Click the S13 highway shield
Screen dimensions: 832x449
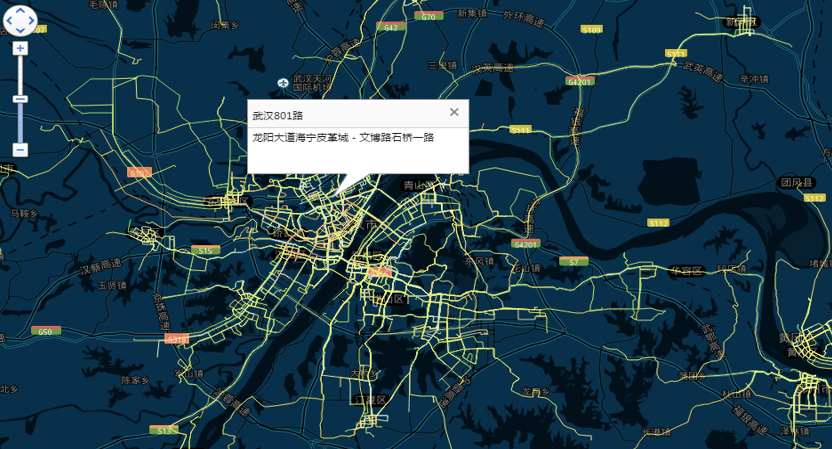pos(164,430)
